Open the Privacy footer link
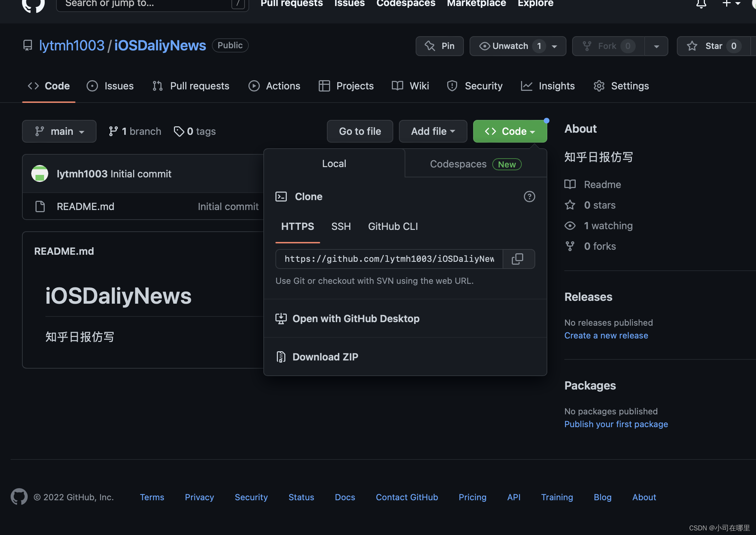 pyautogui.click(x=199, y=497)
